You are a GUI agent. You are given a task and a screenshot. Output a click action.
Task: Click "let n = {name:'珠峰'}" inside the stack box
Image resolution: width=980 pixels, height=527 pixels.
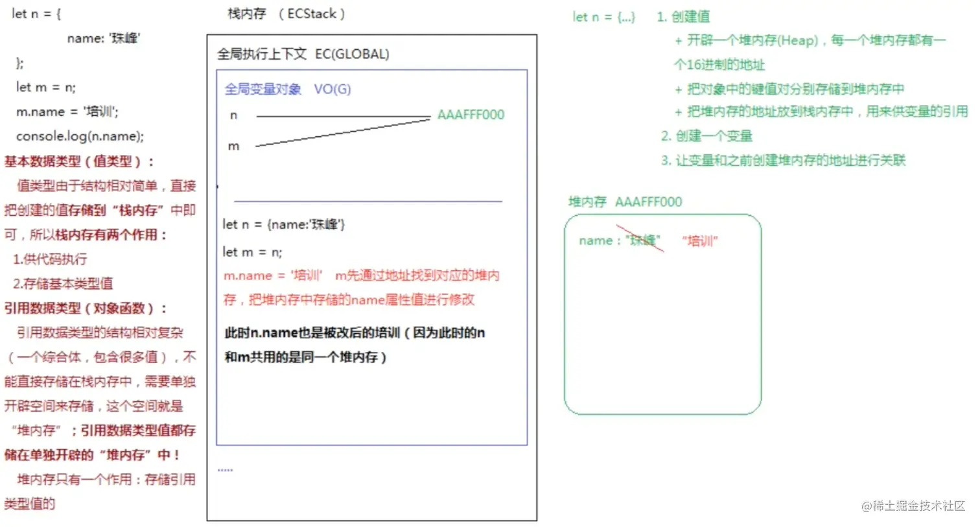point(284,224)
